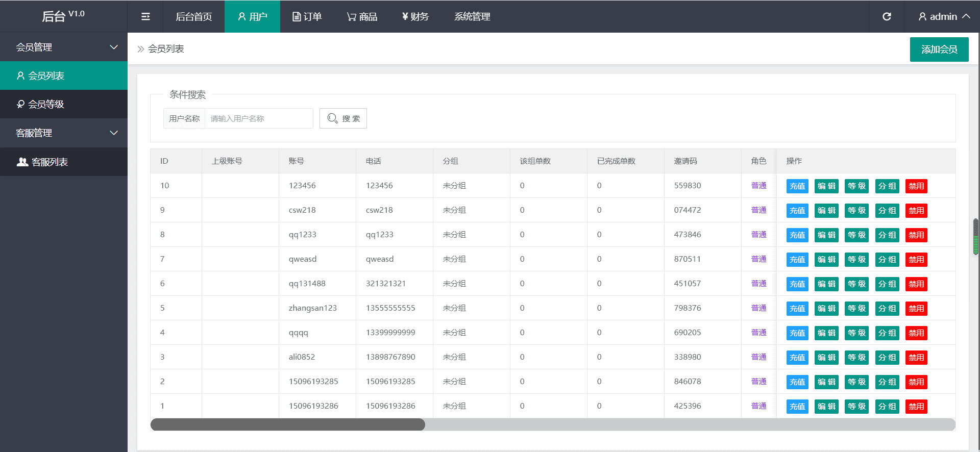Collapse the 客服管理 sidebar section
Screen dimensions: 980x452
pyautogui.click(x=64, y=133)
